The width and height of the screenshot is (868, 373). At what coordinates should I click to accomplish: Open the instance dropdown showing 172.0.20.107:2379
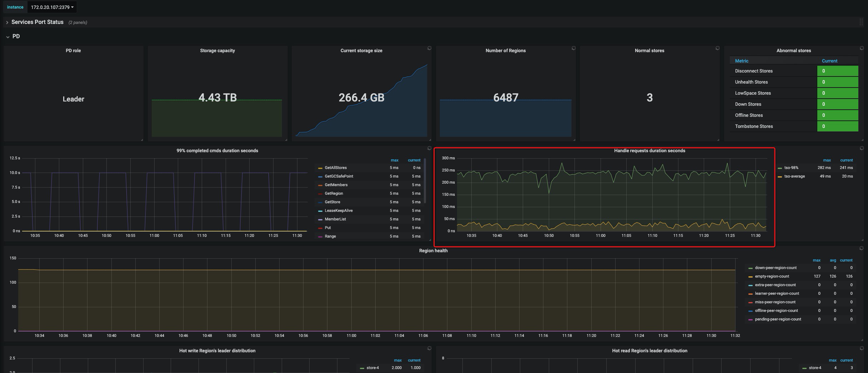click(x=52, y=7)
